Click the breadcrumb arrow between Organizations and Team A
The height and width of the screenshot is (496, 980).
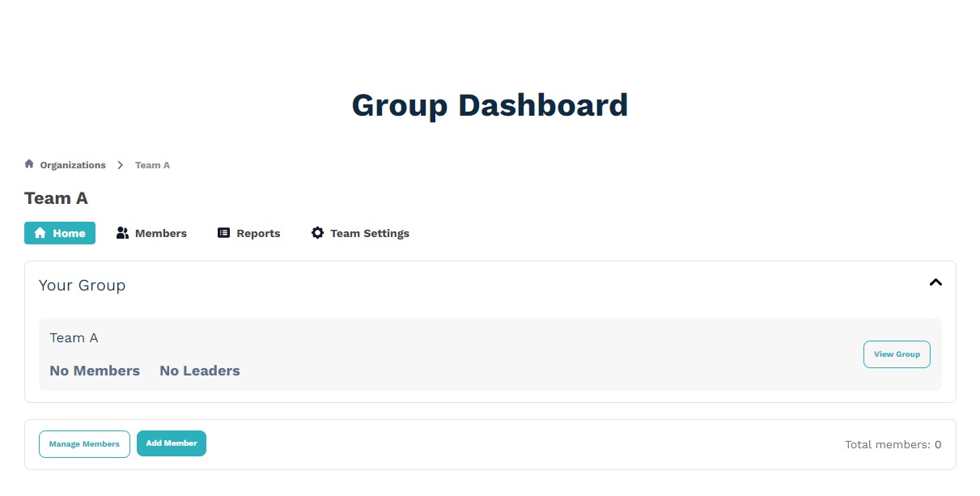[120, 164]
